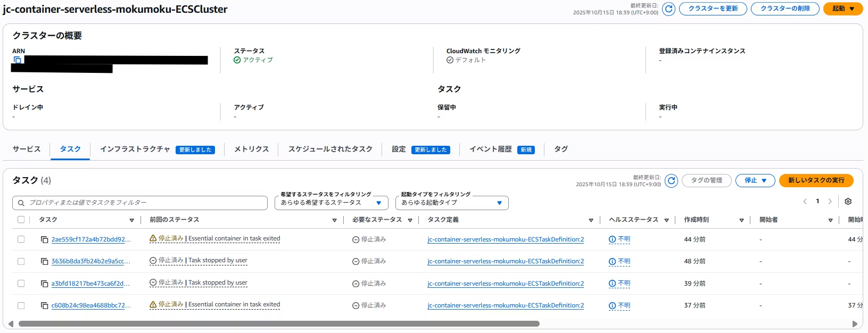The height and width of the screenshot is (333, 868).
Task: Click クラスターを更新 button
Action: (713, 9)
